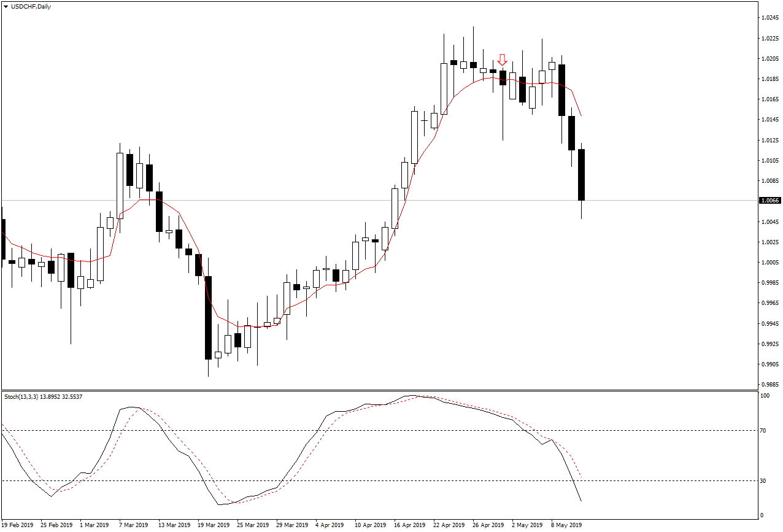This screenshot has width=783, height=532.
Task: Click the 1.0125 price axis label
Action: coord(770,141)
